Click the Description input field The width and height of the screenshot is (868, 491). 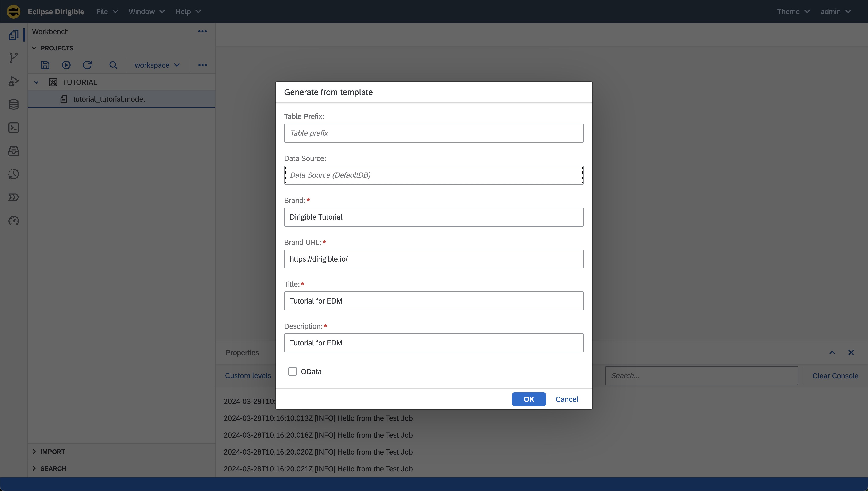(x=434, y=343)
